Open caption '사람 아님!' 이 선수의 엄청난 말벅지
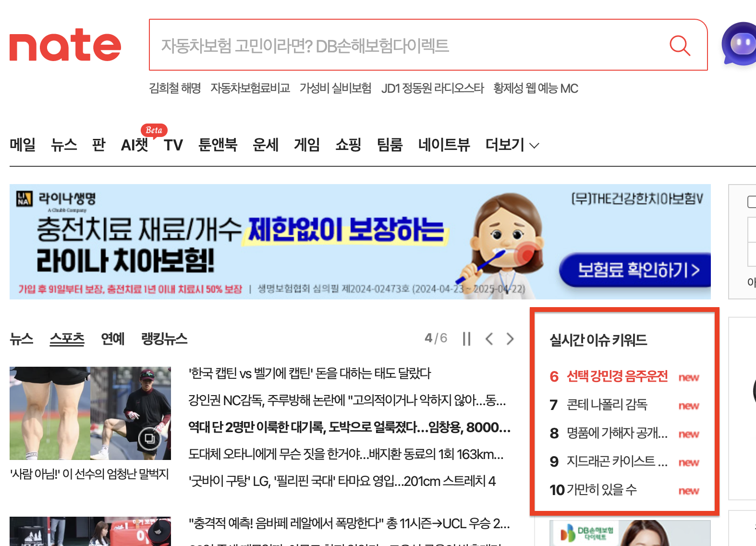756x546 pixels. point(90,474)
